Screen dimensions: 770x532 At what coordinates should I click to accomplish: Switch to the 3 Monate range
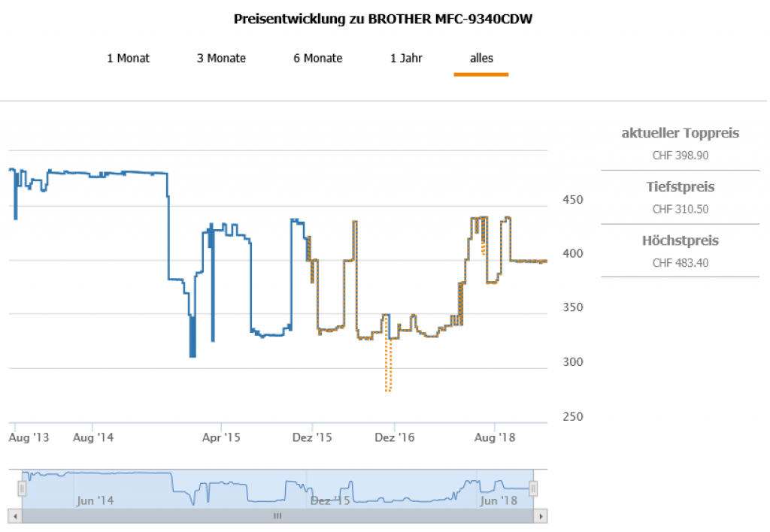221,58
